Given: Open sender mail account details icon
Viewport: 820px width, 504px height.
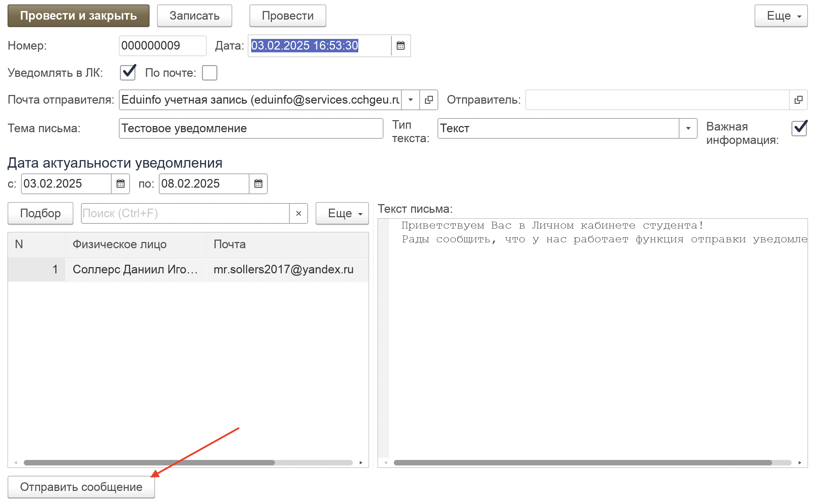Looking at the screenshot, I should pyautogui.click(x=429, y=100).
